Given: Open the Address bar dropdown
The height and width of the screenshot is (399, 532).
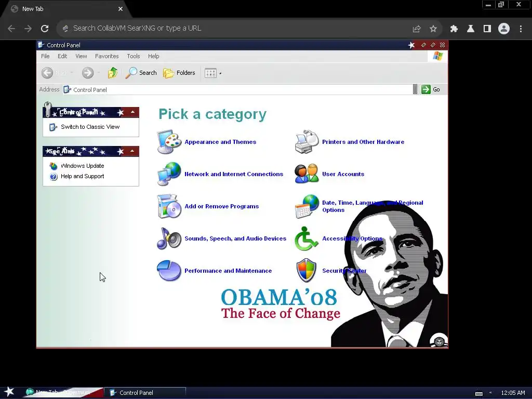Looking at the screenshot, I should [415, 89].
